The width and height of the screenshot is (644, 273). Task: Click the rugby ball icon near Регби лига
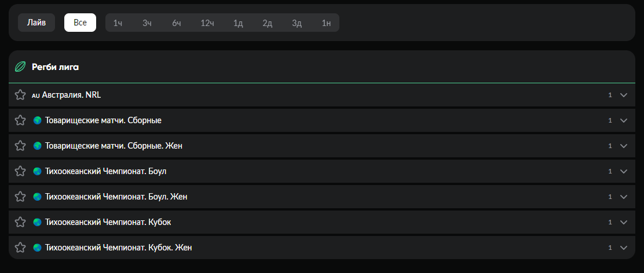point(20,67)
